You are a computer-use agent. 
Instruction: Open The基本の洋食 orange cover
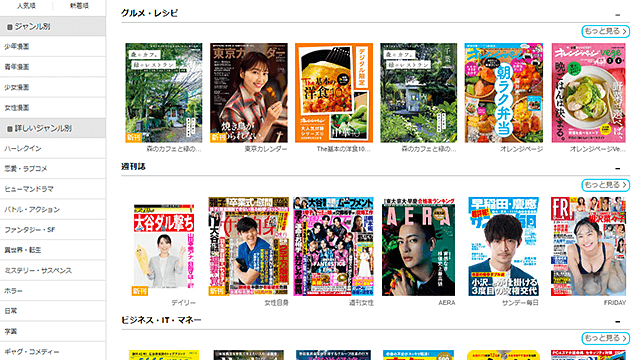coord(334,93)
